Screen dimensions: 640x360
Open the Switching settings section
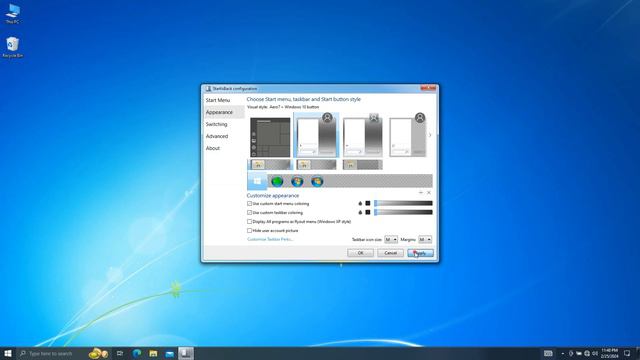click(216, 124)
